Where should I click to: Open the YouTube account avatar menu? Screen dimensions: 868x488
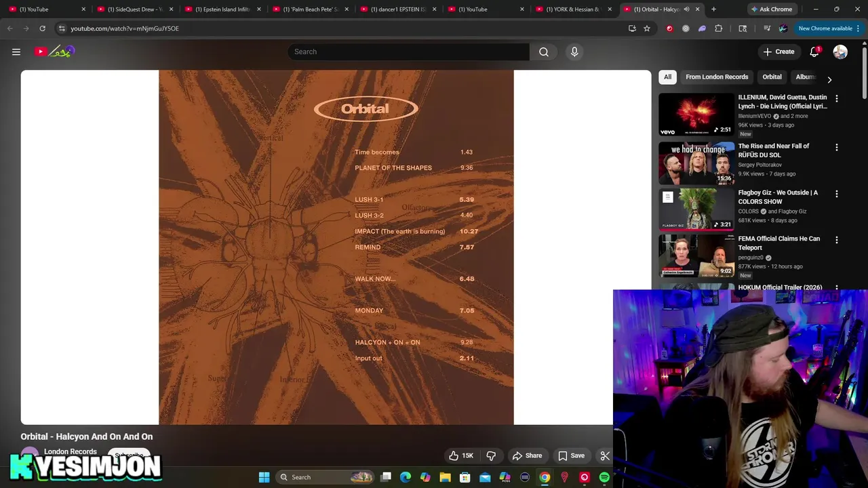pos(840,52)
